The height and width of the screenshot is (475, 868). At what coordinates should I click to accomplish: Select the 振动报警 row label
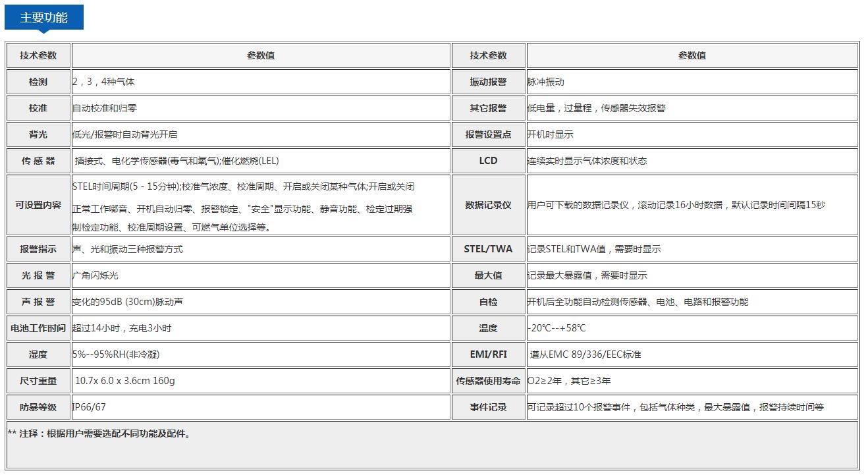pyautogui.click(x=488, y=82)
